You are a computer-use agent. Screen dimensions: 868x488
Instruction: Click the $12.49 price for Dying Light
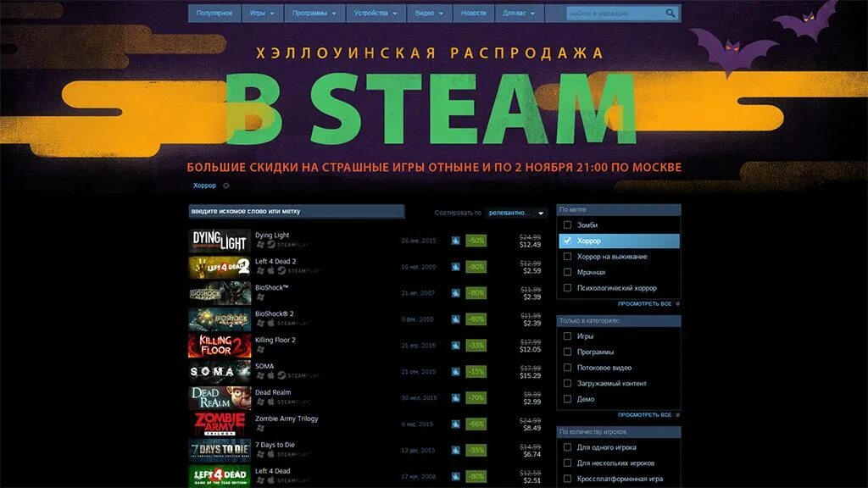coord(531,245)
